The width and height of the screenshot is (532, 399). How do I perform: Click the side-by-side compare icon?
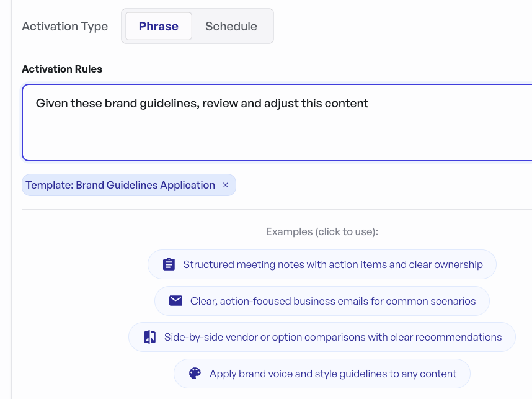click(x=149, y=338)
